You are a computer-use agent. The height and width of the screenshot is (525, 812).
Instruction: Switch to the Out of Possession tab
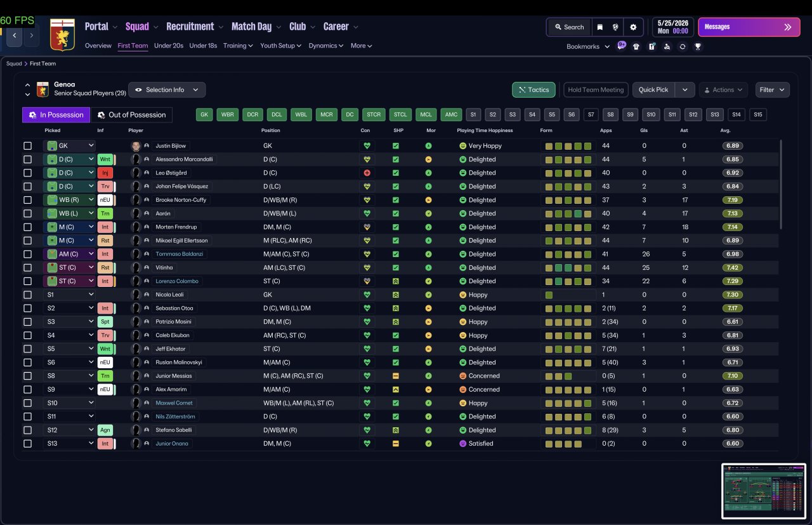click(x=131, y=115)
